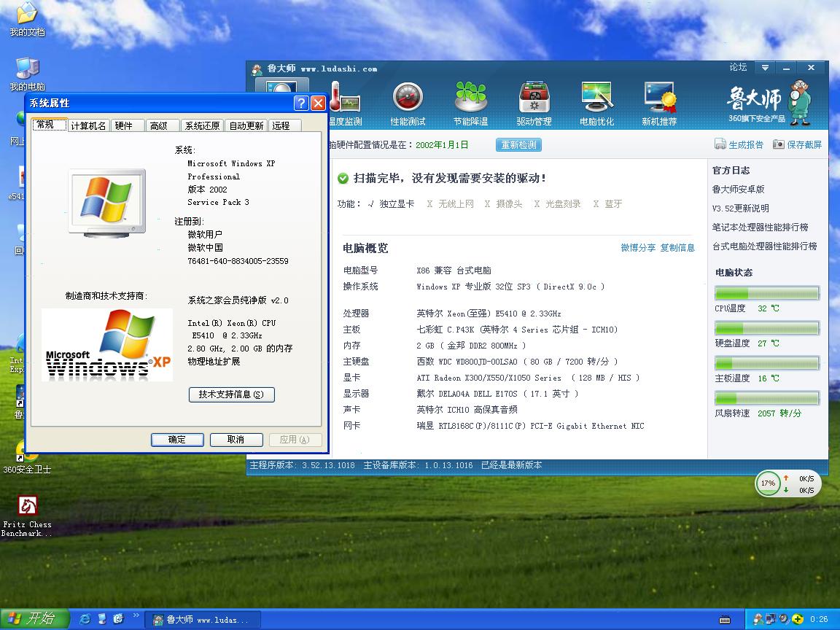Click generate report (生成报告)
Screen dimensions: 840x630
[739, 144]
